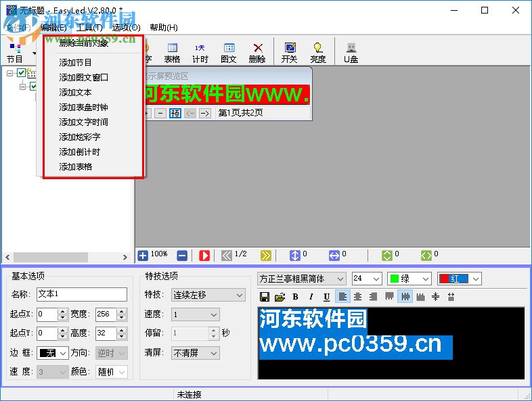Open the font size 24 dropdown
The width and height of the screenshot is (532, 401).
[x=376, y=279]
